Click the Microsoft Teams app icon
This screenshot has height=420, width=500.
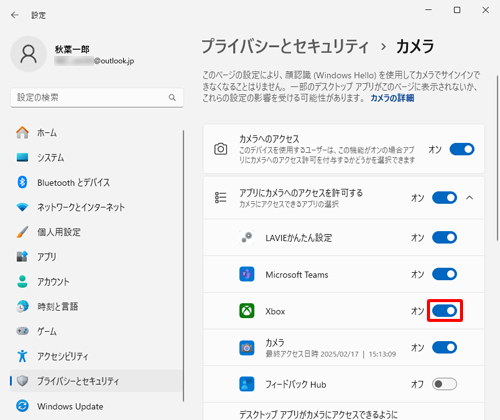click(x=247, y=274)
